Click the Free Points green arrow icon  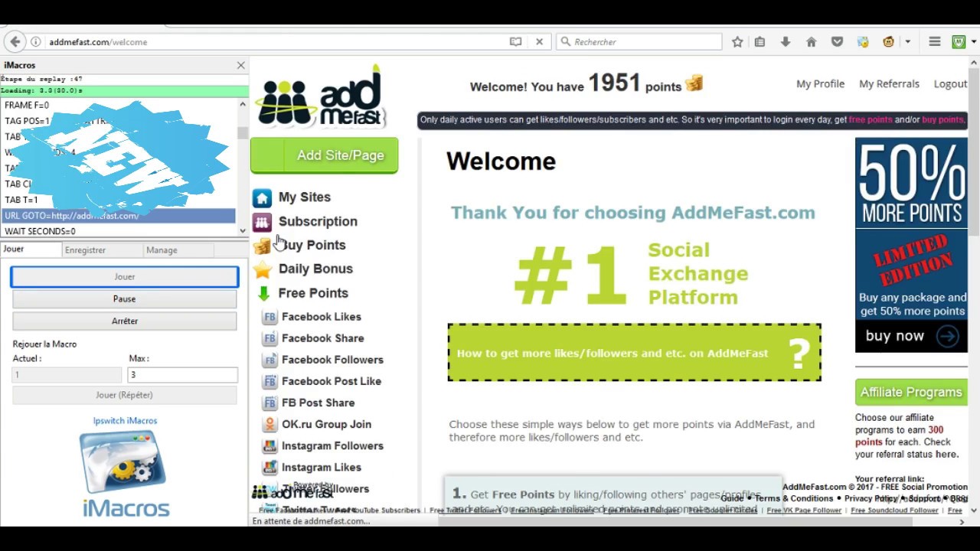click(263, 293)
